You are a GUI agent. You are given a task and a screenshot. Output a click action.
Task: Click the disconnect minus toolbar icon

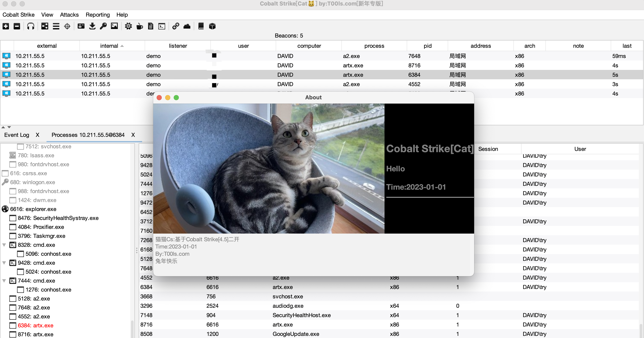click(x=17, y=26)
